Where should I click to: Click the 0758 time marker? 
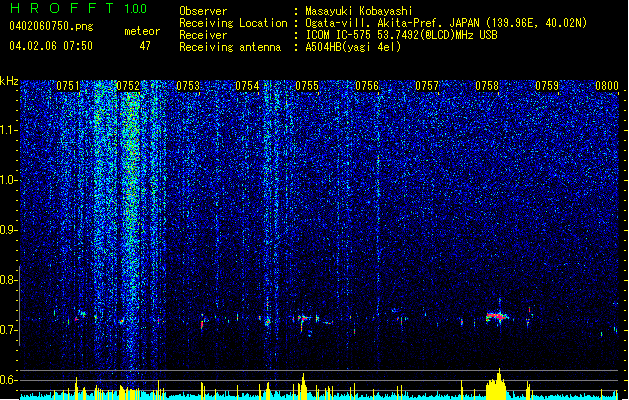click(487, 86)
